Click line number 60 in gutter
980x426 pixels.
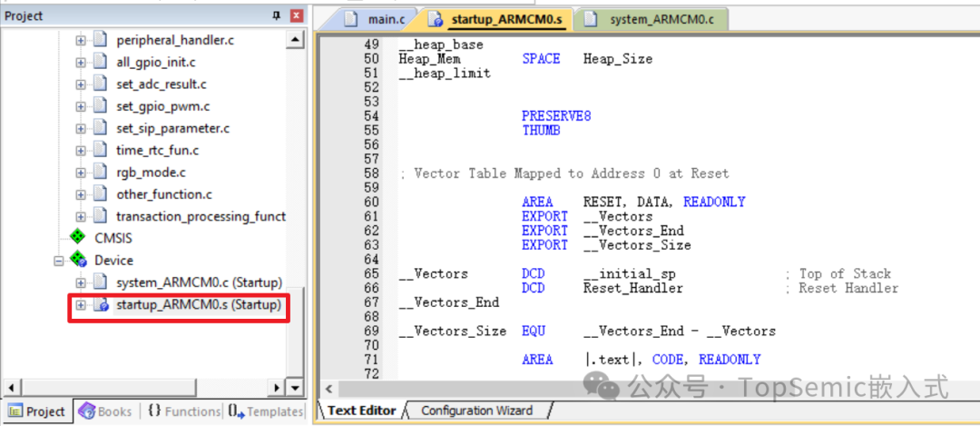[x=370, y=202]
